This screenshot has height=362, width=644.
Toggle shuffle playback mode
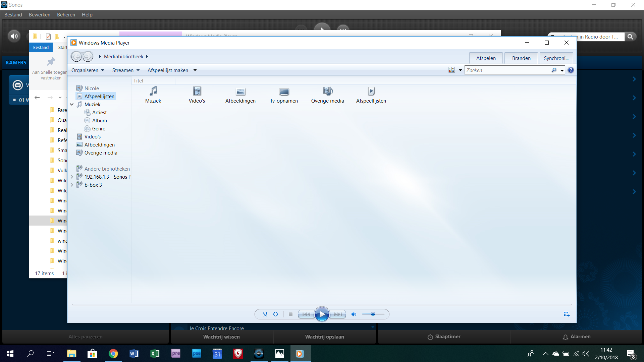pos(265,314)
